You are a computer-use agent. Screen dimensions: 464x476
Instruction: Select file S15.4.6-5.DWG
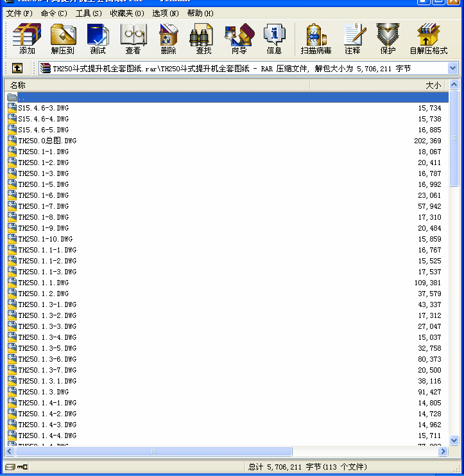tap(44, 130)
